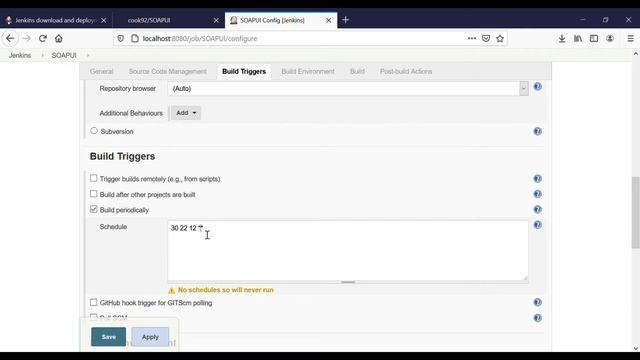Select the Subversion radio button
Image resolution: width=640 pixels, height=360 pixels.
pyautogui.click(x=94, y=131)
